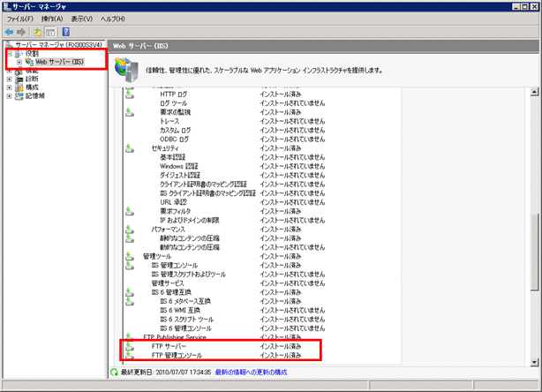Click the Back arrow toolbar icon
The image size is (542, 392).
tap(9, 32)
